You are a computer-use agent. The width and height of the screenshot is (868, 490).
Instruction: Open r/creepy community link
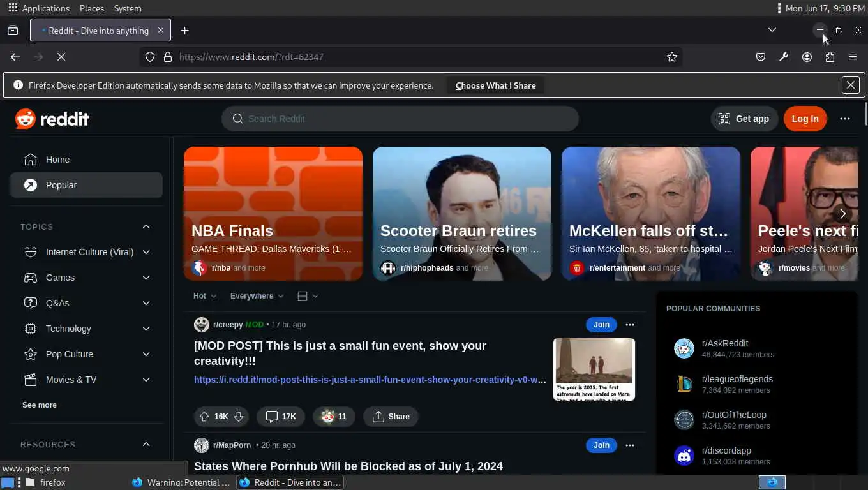click(x=228, y=325)
